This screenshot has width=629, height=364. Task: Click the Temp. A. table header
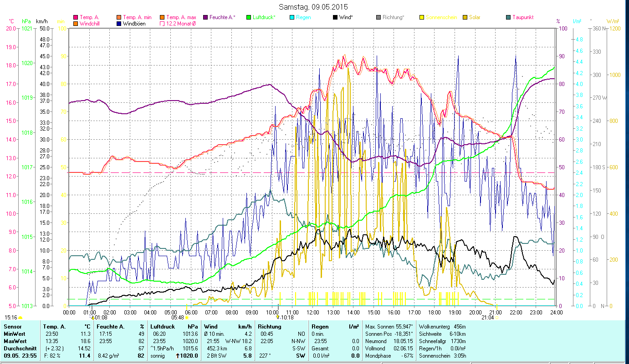click(x=54, y=327)
